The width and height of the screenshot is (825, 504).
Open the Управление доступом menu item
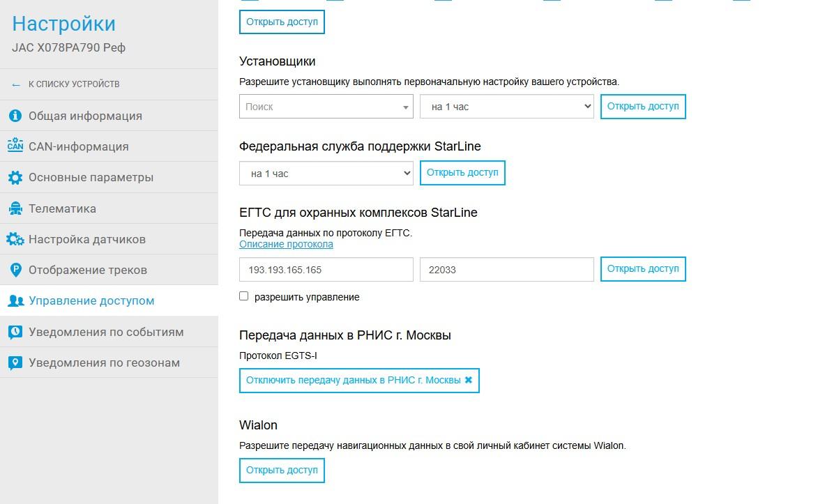91,301
